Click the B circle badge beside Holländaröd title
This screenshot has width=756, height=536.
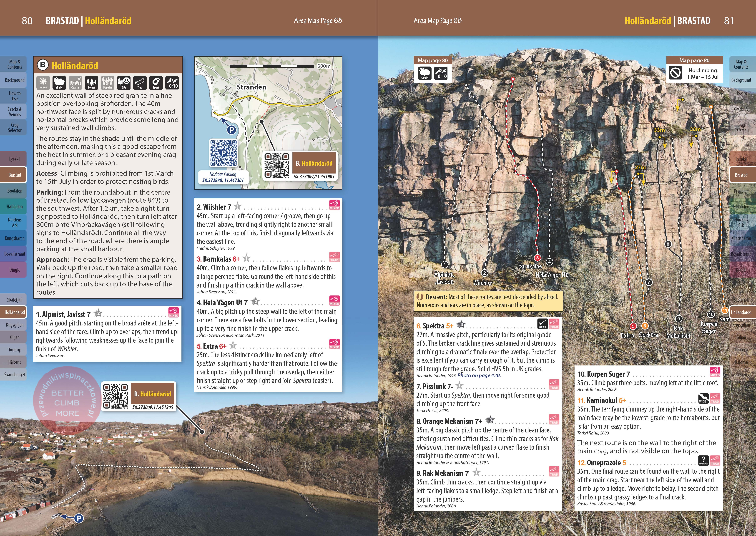[x=43, y=65]
